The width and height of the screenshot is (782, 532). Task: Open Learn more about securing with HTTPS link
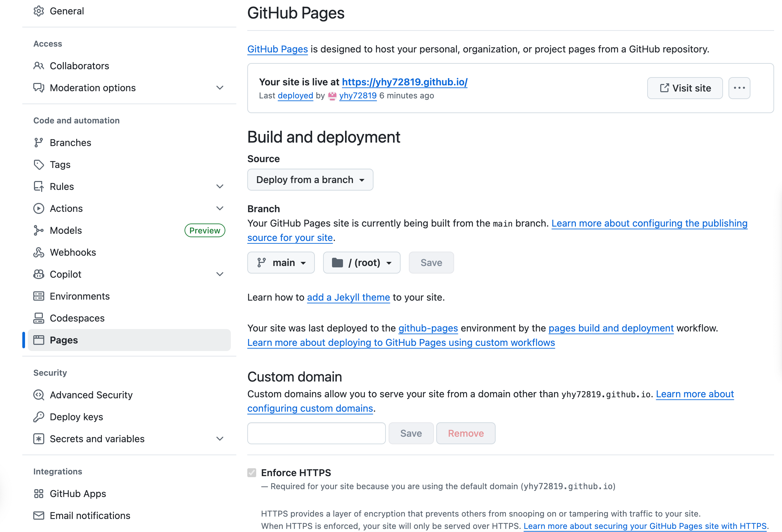pyautogui.click(x=645, y=526)
